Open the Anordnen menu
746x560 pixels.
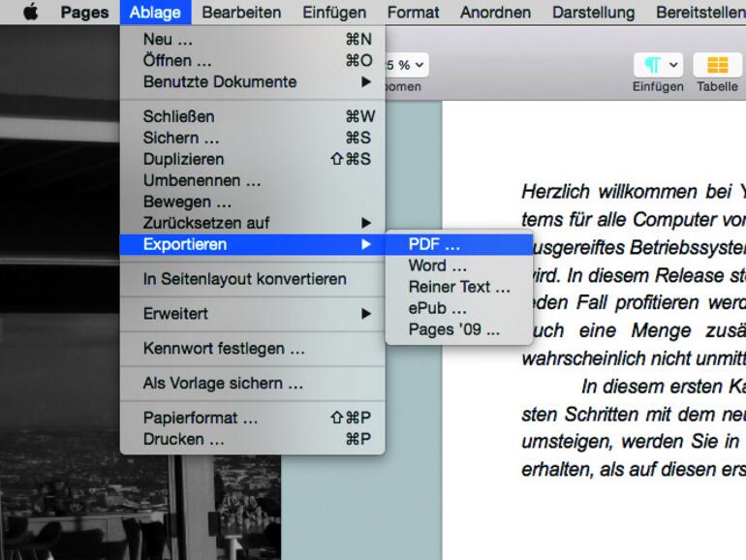click(495, 13)
